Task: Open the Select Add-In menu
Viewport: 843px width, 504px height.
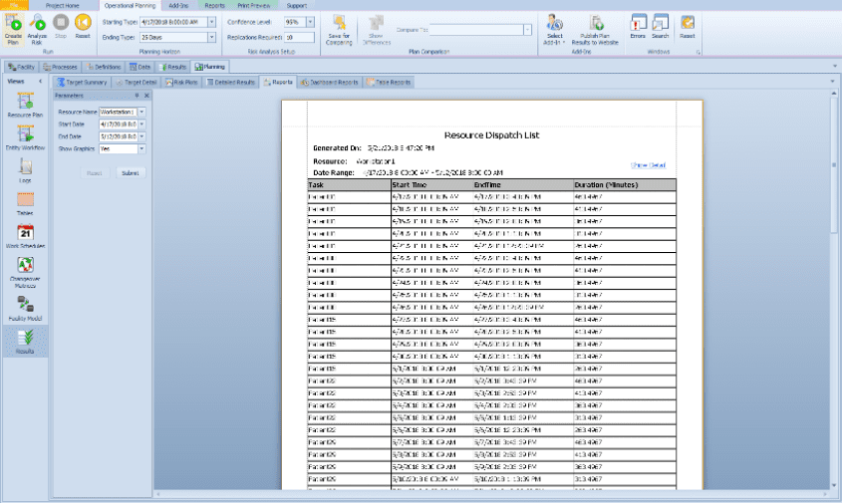Action: coord(554,30)
